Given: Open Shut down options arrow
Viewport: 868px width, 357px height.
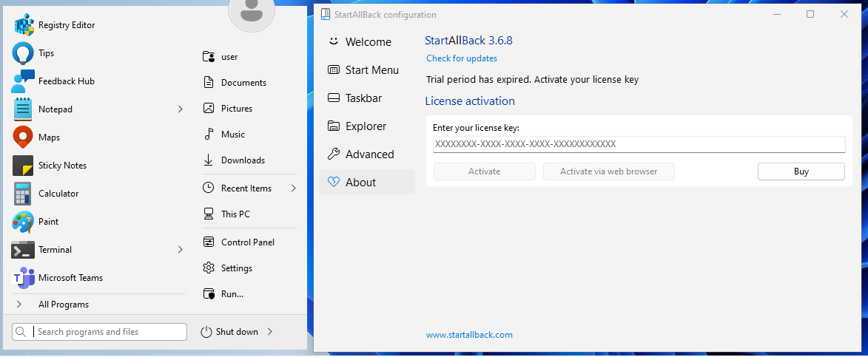Looking at the screenshot, I should pos(270,332).
